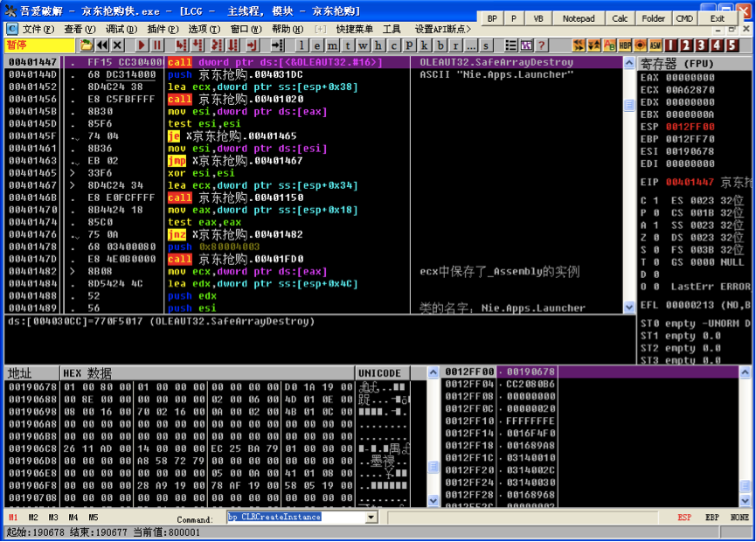Open Handles window (h button)
The width and height of the screenshot is (756, 542).
point(378,45)
